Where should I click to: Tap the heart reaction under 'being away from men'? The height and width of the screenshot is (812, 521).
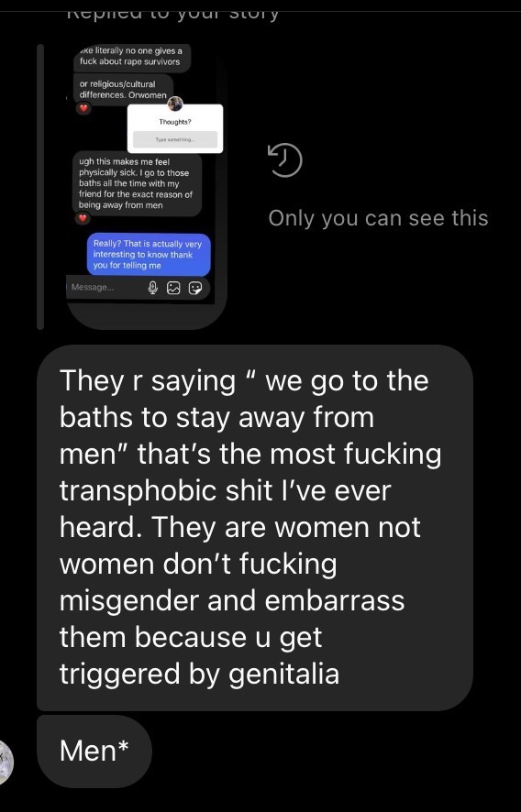coord(83,218)
